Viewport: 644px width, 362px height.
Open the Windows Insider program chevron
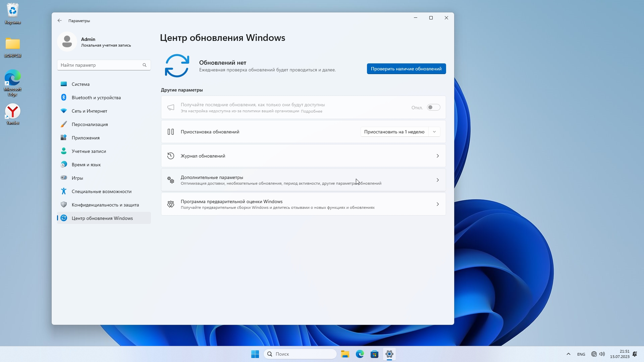[437, 204]
